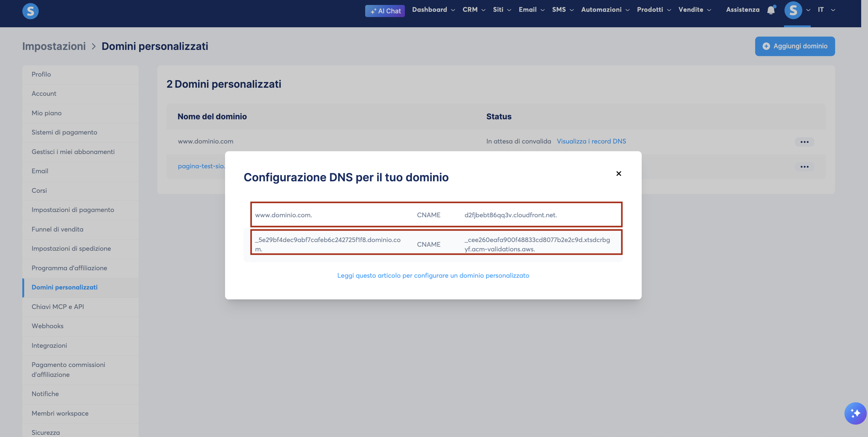
Task: Close the DNS configuration dialog
Action: click(x=619, y=174)
